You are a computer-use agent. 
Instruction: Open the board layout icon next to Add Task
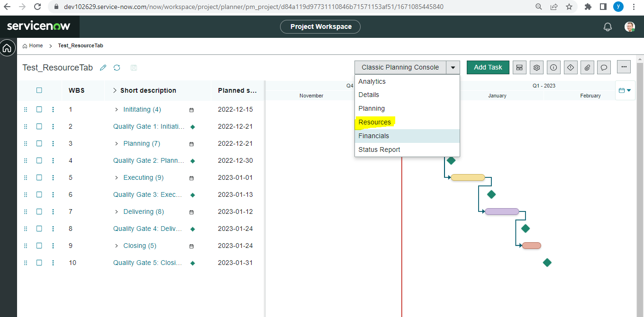[519, 67]
